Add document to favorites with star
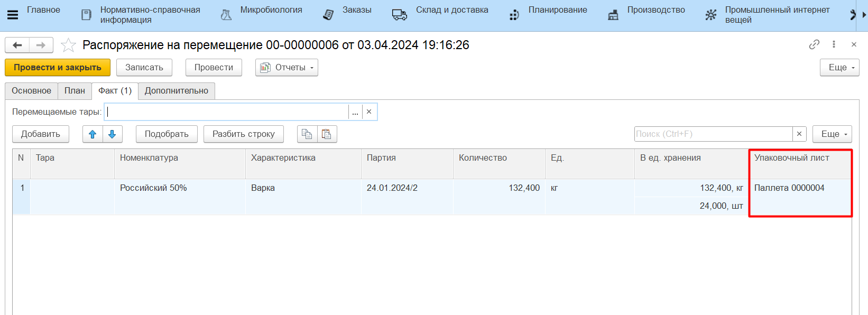The image size is (868, 315). tap(68, 45)
